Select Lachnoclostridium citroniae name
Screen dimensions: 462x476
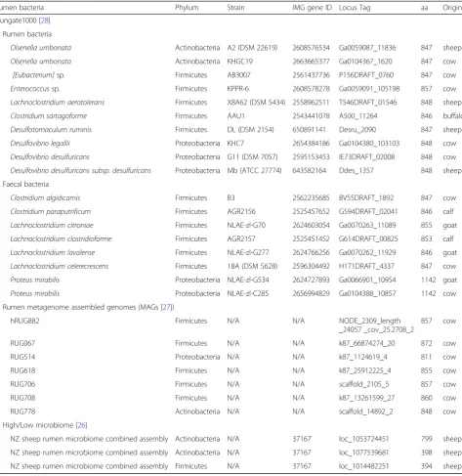point(52,225)
